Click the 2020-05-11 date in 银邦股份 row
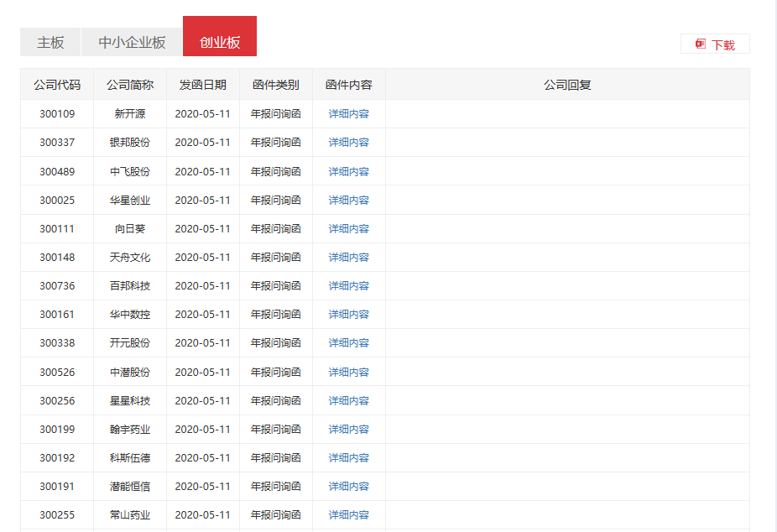Viewport: 777px width, 532px height. [x=203, y=143]
